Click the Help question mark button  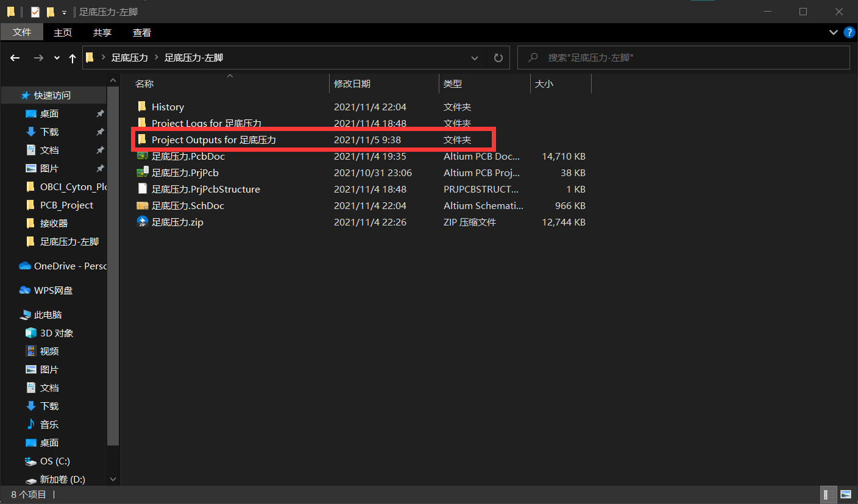click(x=849, y=32)
